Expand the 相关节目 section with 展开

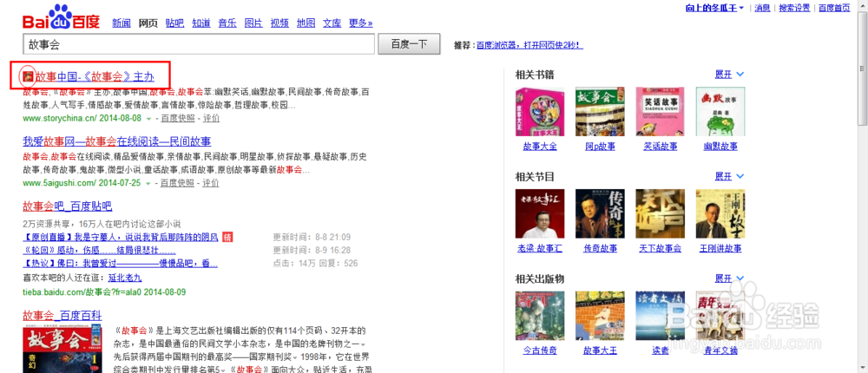(x=729, y=177)
